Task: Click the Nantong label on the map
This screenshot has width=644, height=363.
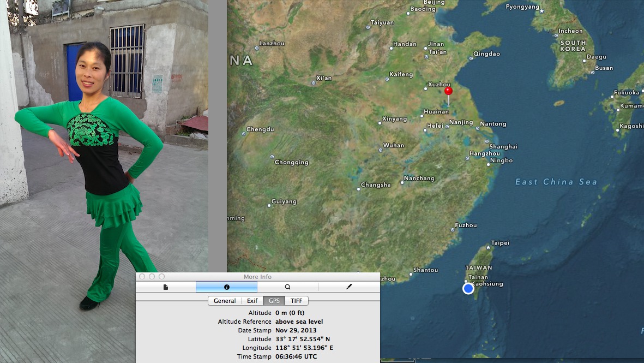Action: click(493, 124)
